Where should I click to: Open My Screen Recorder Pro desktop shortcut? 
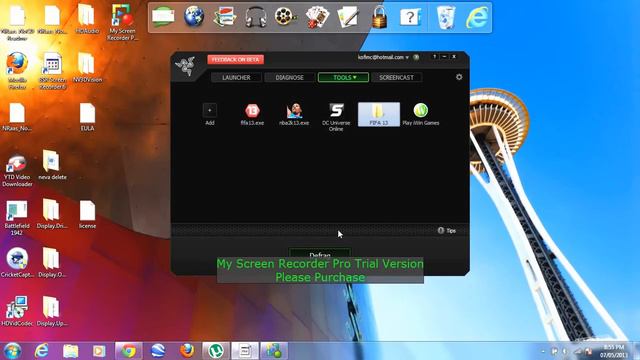click(122, 22)
